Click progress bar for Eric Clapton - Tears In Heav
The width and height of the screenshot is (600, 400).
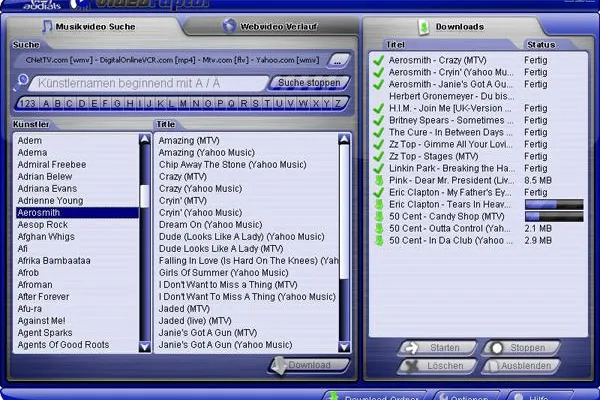(554, 204)
